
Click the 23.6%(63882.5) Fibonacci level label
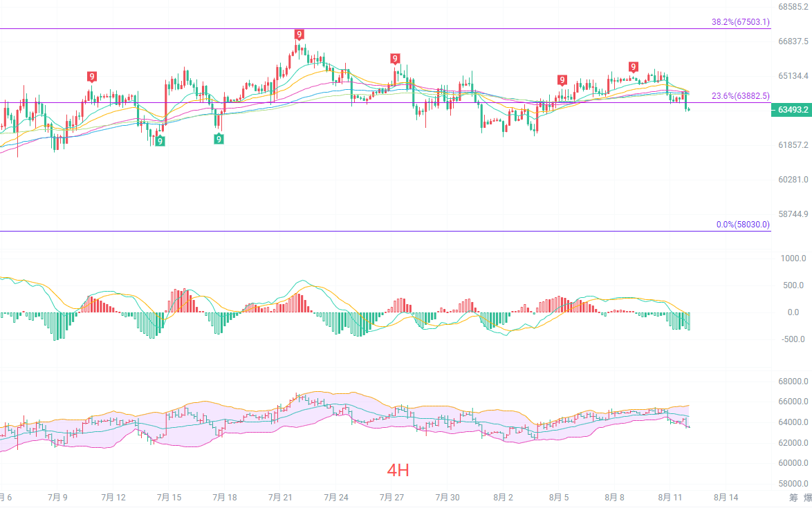pos(741,95)
